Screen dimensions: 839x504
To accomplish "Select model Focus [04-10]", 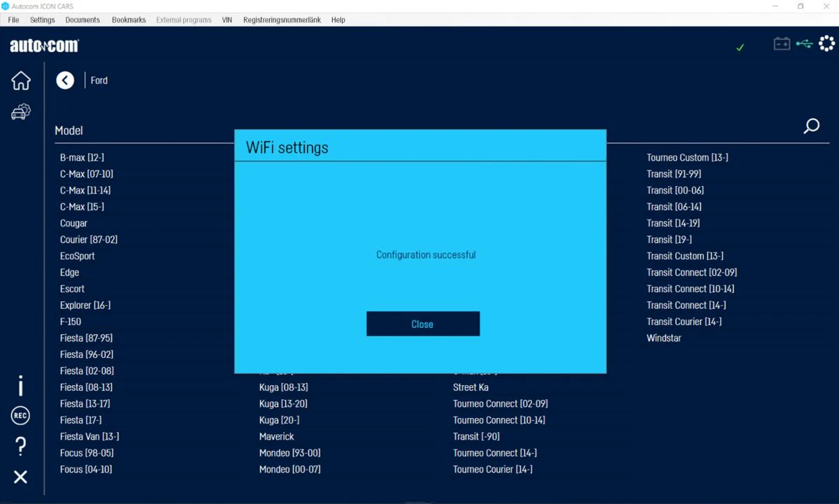I will click(86, 470).
